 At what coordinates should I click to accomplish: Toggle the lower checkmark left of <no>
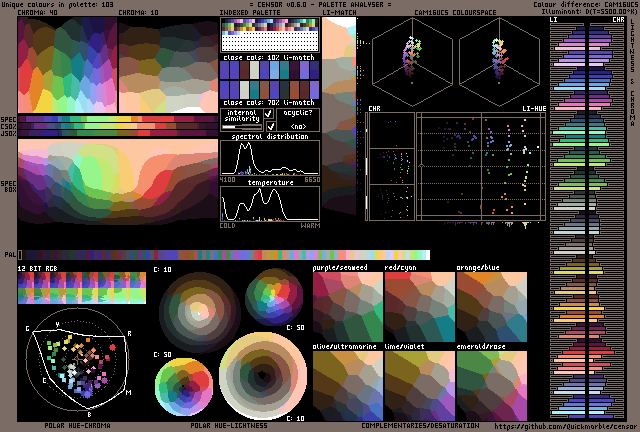point(271,126)
